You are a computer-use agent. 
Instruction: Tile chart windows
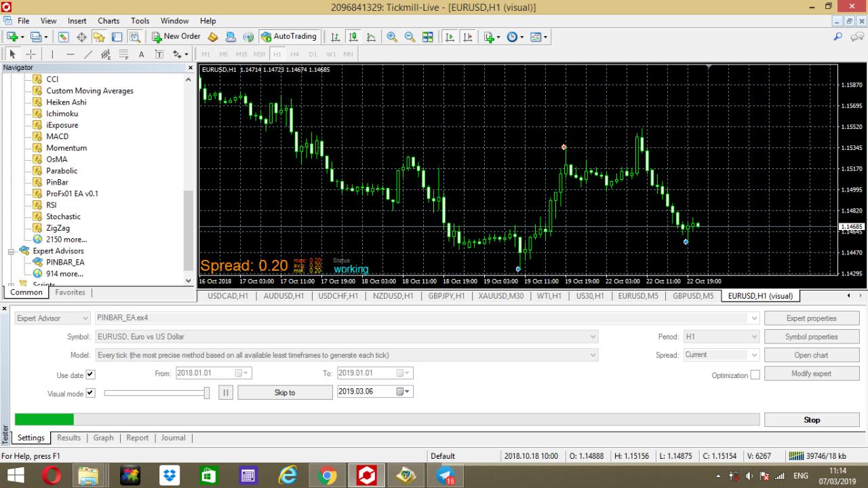click(x=428, y=37)
